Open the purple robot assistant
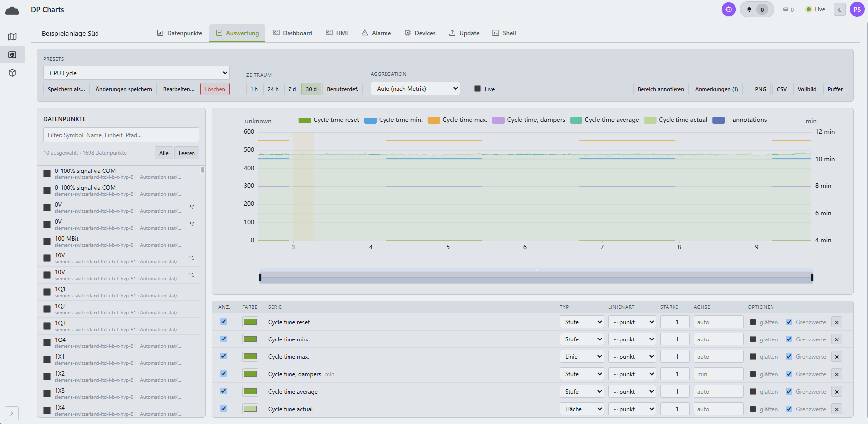Viewport: 868px width, 424px height. tap(729, 9)
